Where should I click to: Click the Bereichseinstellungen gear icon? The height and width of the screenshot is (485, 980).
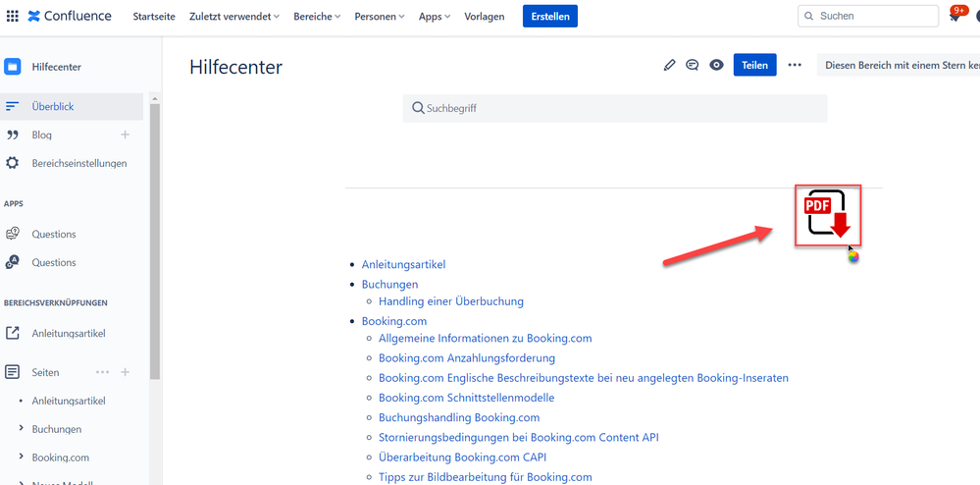12,163
